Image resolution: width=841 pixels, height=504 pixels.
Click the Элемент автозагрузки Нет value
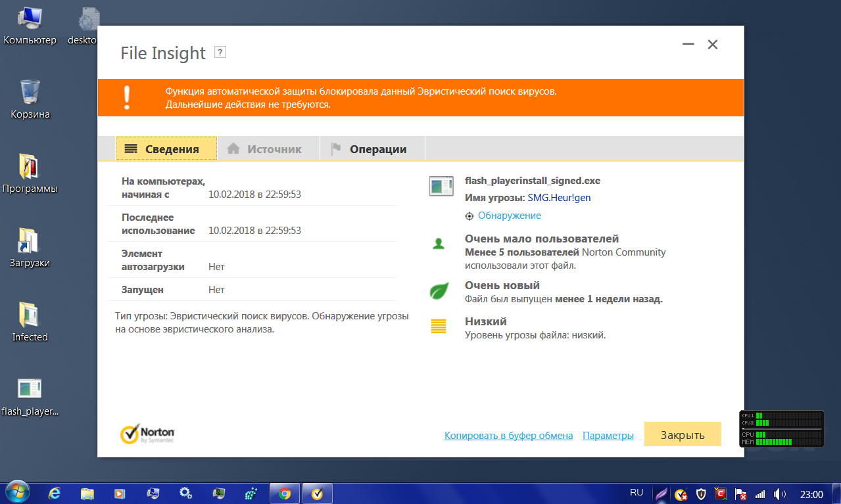[216, 267]
